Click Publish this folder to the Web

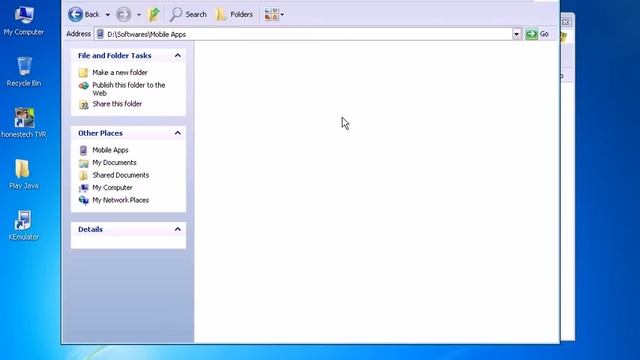[129, 89]
